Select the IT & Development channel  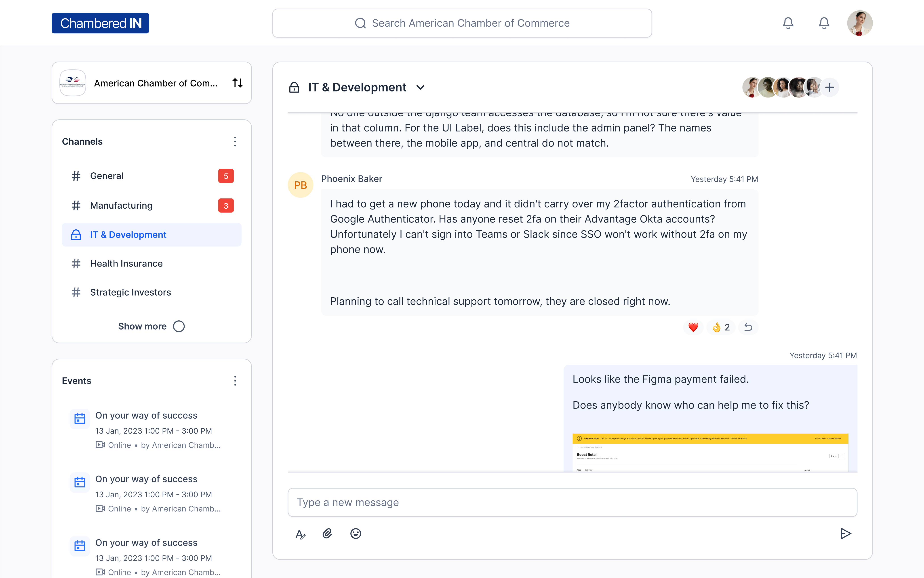(152, 234)
